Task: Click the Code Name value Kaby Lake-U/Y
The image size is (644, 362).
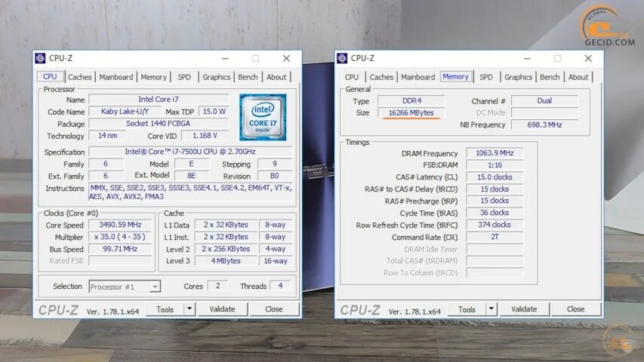Action: point(125,112)
